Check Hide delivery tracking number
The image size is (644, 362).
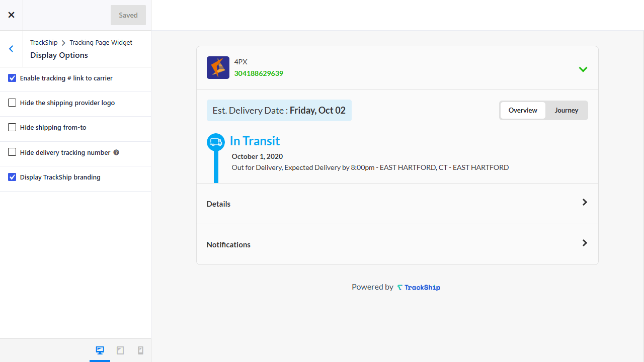pos(12,152)
